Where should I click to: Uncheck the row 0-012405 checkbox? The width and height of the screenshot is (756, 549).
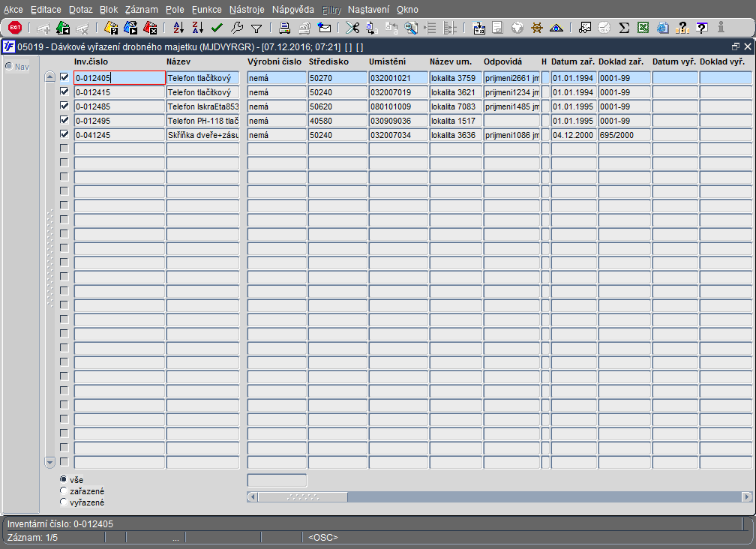[64, 77]
